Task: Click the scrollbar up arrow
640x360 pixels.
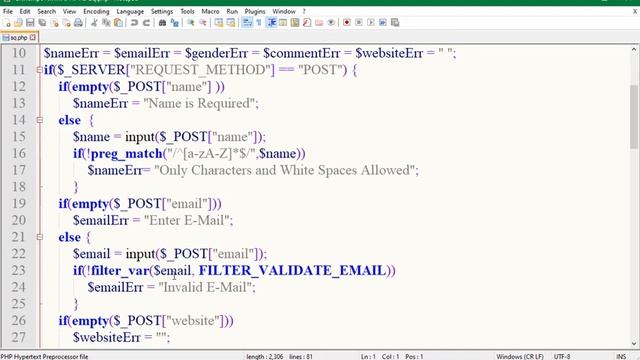Action: pyautogui.click(x=634, y=50)
